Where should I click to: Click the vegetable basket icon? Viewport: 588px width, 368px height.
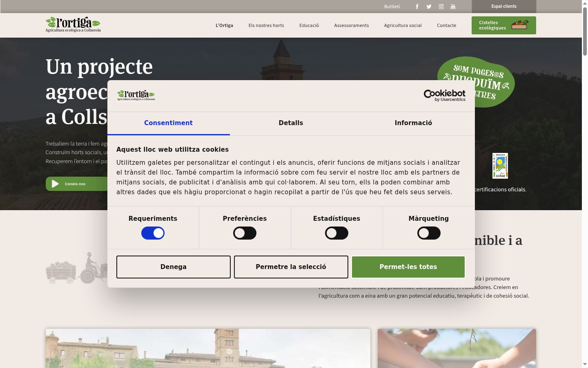coord(520,25)
